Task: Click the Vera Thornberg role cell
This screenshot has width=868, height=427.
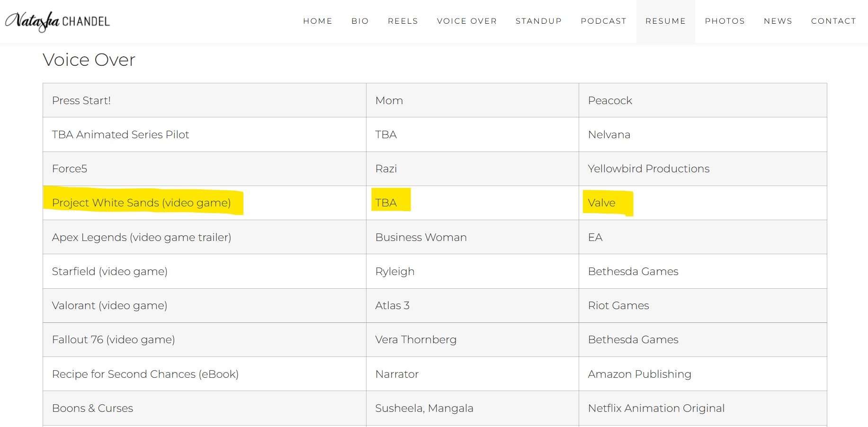Action: pos(416,339)
